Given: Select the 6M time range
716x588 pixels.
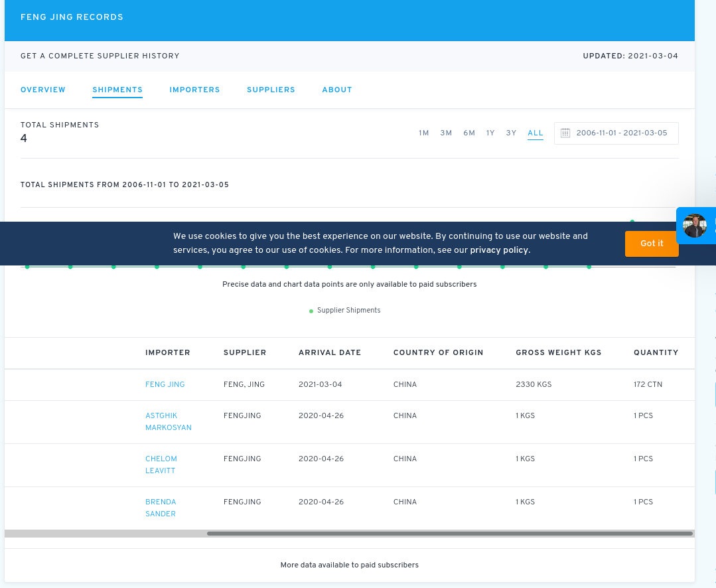Looking at the screenshot, I should click(469, 133).
